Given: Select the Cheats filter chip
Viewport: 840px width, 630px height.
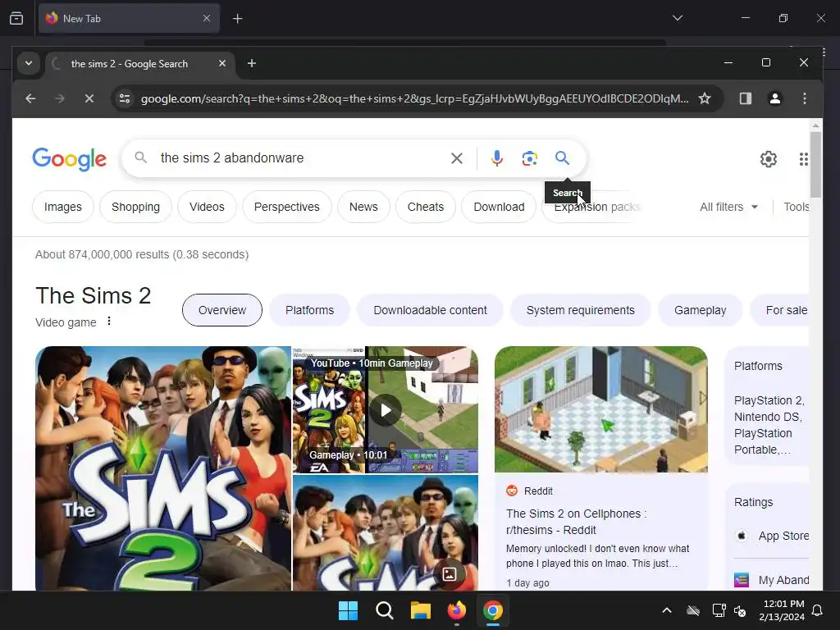Looking at the screenshot, I should coord(426,207).
